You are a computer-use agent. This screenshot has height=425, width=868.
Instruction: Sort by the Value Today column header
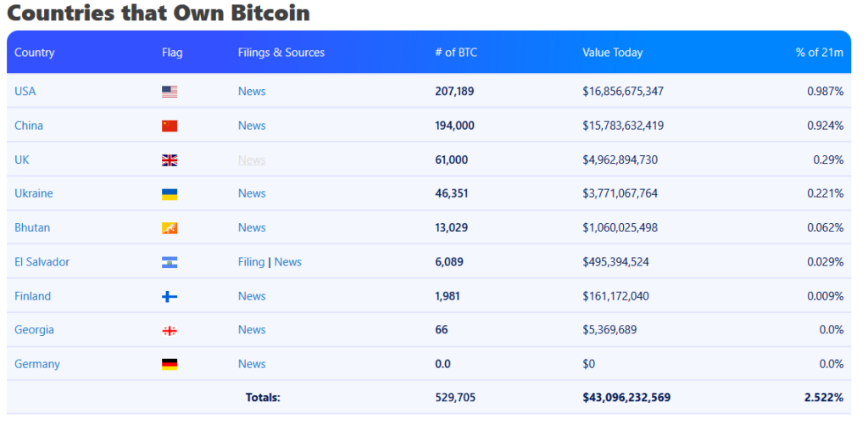click(x=612, y=53)
